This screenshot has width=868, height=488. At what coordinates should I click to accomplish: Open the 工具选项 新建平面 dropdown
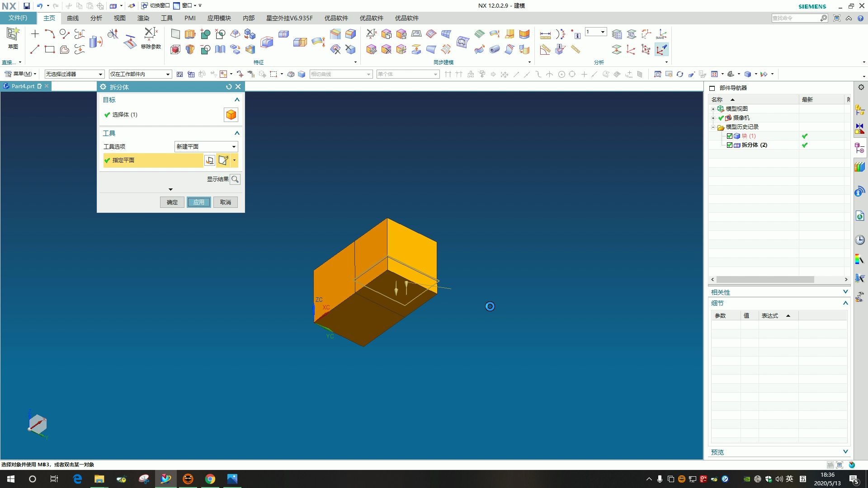(x=206, y=146)
